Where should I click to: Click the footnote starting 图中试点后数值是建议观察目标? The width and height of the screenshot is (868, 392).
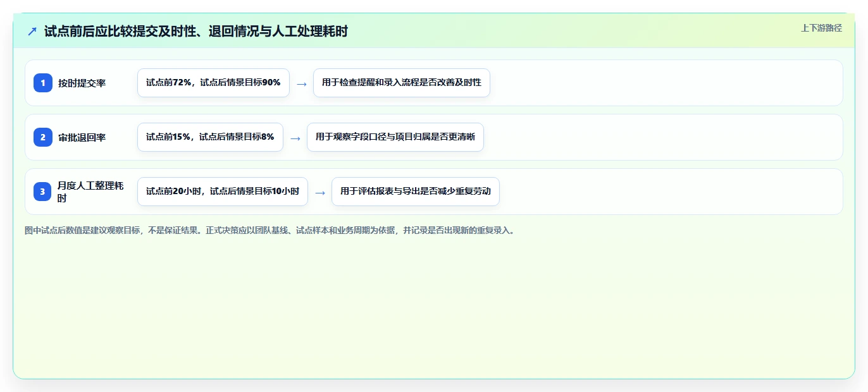(x=271, y=231)
